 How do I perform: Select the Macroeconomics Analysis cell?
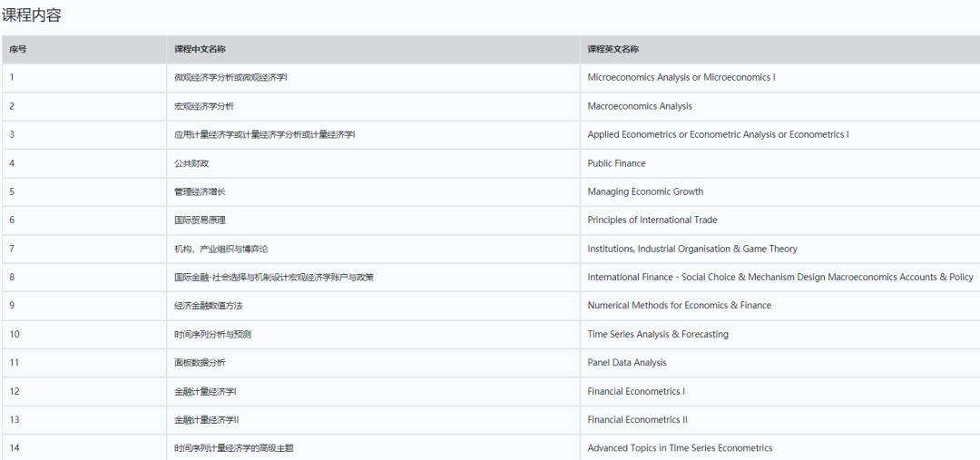pos(639,106)
